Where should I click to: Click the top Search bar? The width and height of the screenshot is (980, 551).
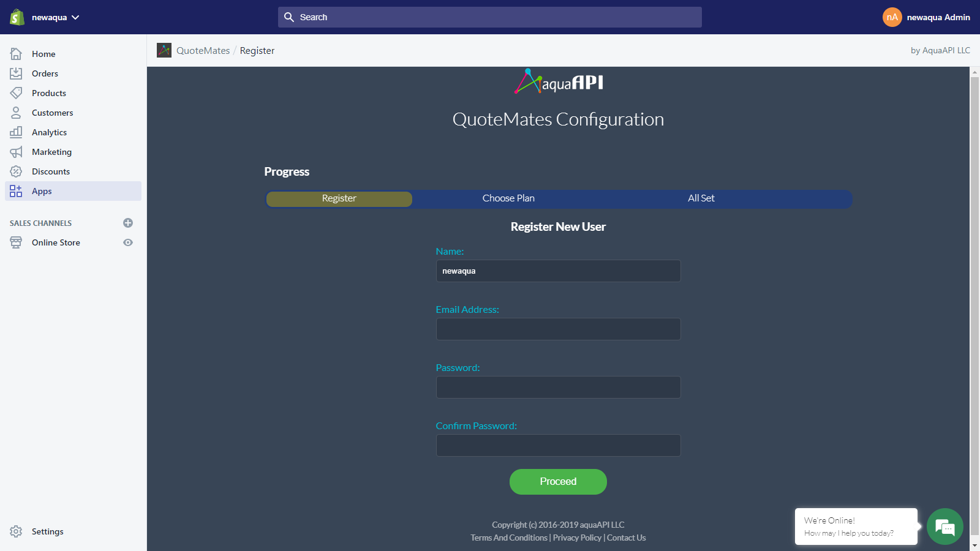(x=490, y=17)
